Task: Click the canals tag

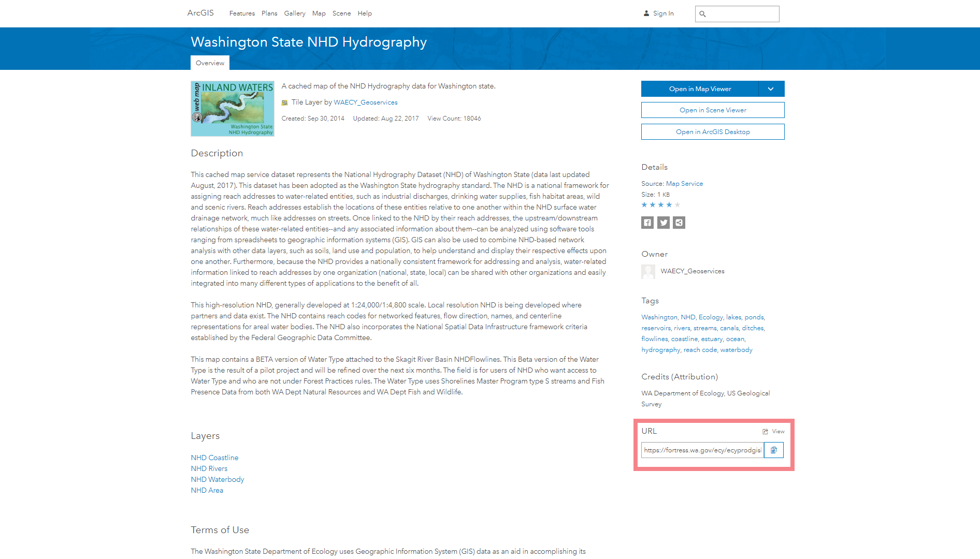Action: pos(729,328)
